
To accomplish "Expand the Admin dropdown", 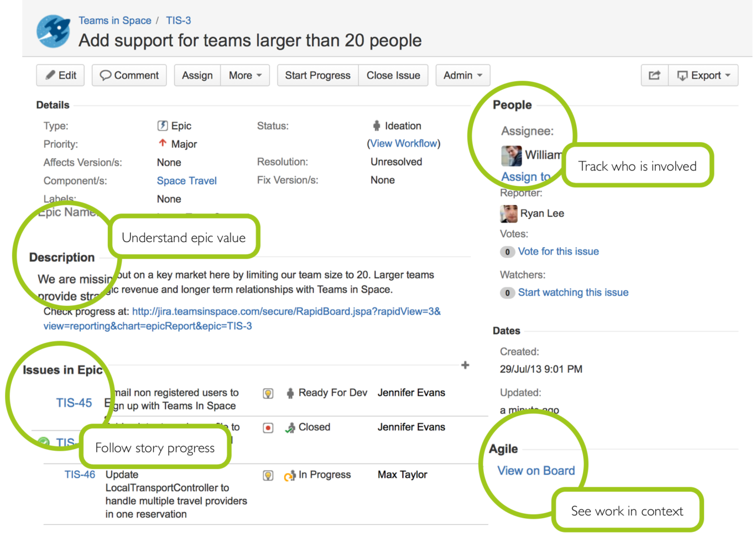I will tap(462, 75).
